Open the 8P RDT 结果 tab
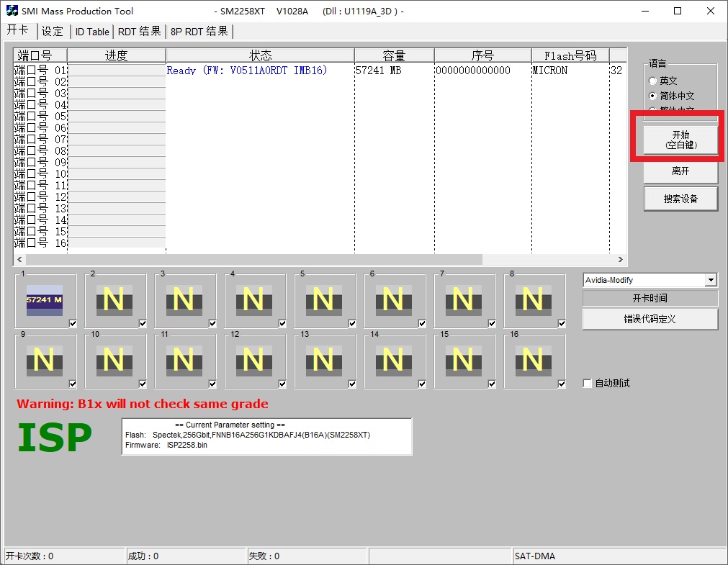Viewport: 728px width, 565px height. (x=199, y=32)
